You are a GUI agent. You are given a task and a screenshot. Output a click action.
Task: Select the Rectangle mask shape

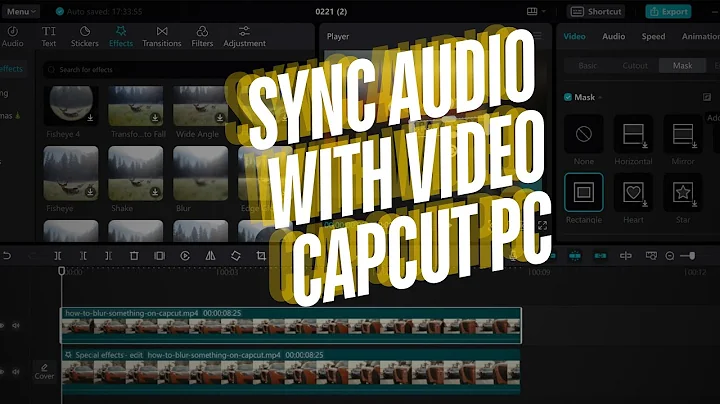584,192
